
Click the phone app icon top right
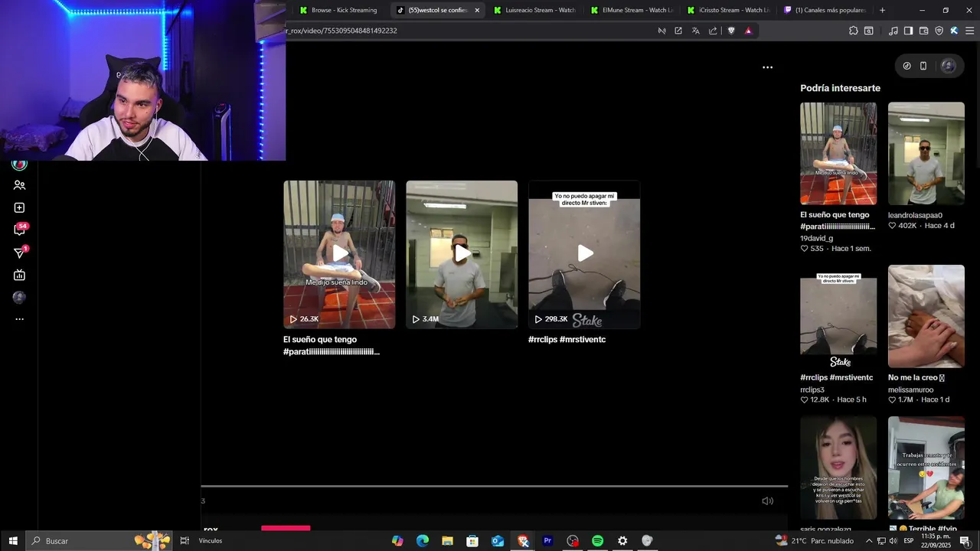tap(923, 66)
